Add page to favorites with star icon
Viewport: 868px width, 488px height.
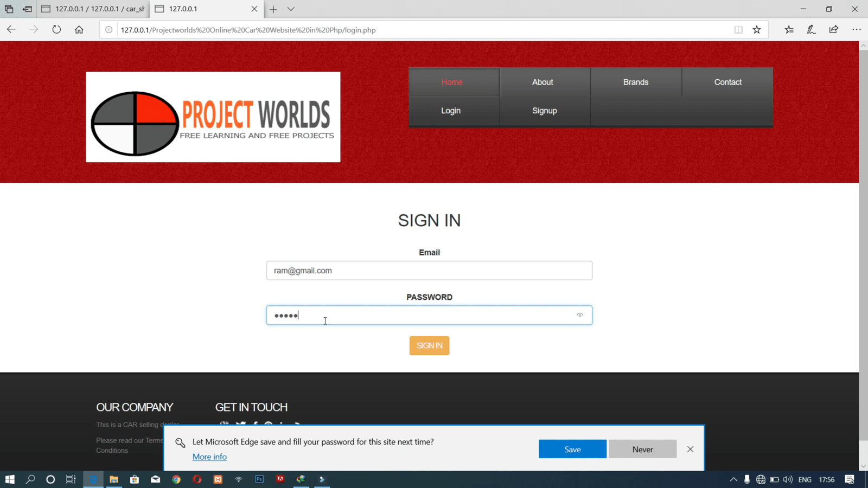click(757, 30)
